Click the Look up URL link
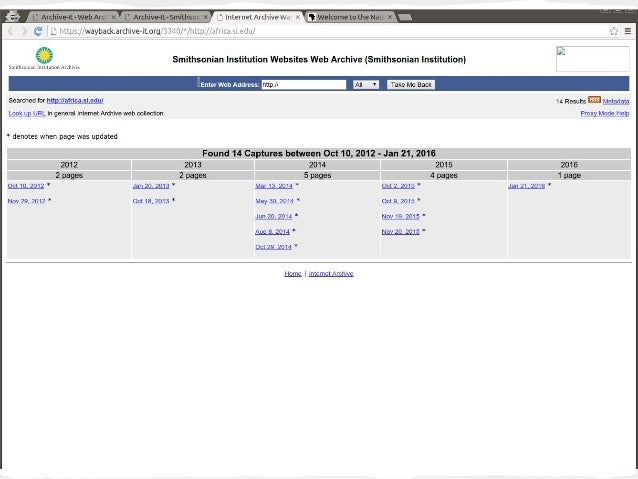 27,113
